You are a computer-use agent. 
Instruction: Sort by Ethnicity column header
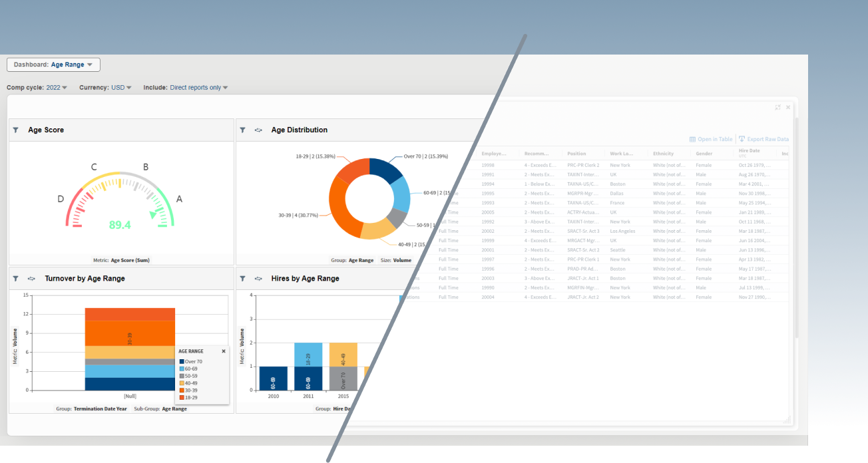coord(664,154)
